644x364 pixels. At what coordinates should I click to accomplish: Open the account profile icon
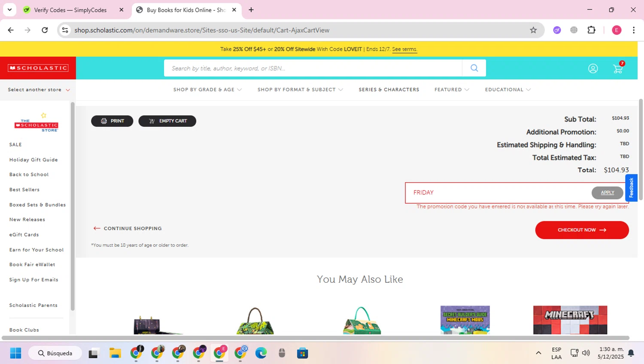tap(593, 68)
